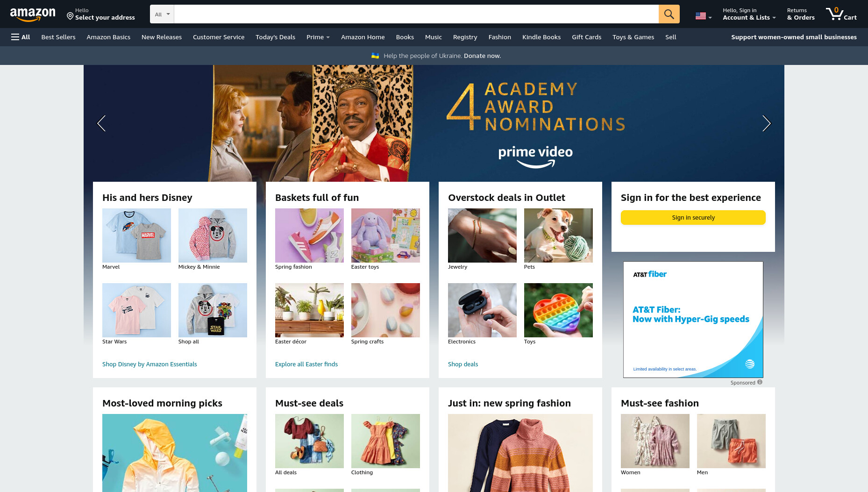The width and height of the screenshot is (868, 492).
Task: Open Account & Lists dropdown
Action: click(x=749, y=14)
